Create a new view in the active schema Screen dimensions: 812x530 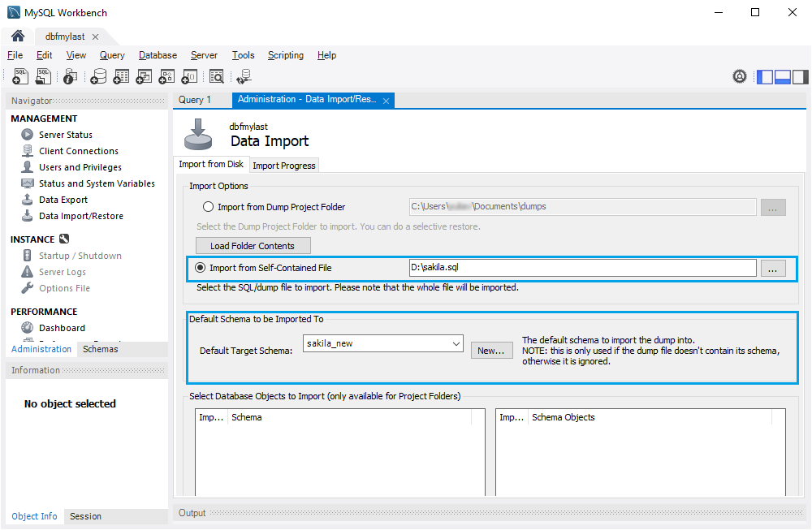point(144,76)
